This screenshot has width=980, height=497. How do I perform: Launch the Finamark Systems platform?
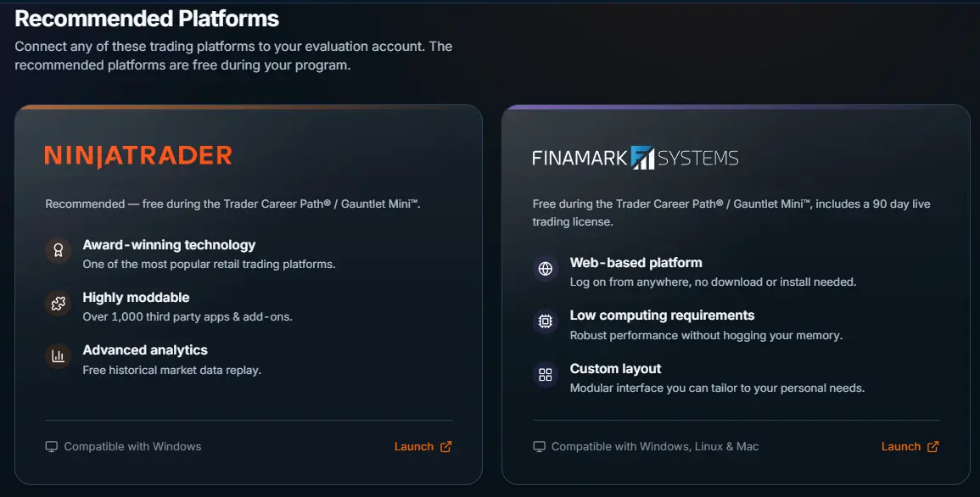(902, 445)
